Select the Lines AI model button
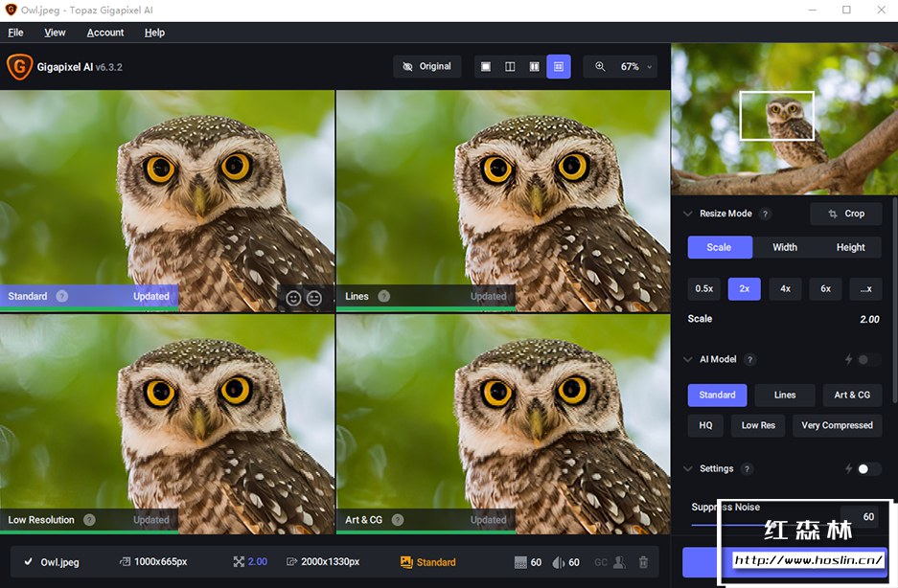Screen dimensions: 898x588 (x=785, y=396)
